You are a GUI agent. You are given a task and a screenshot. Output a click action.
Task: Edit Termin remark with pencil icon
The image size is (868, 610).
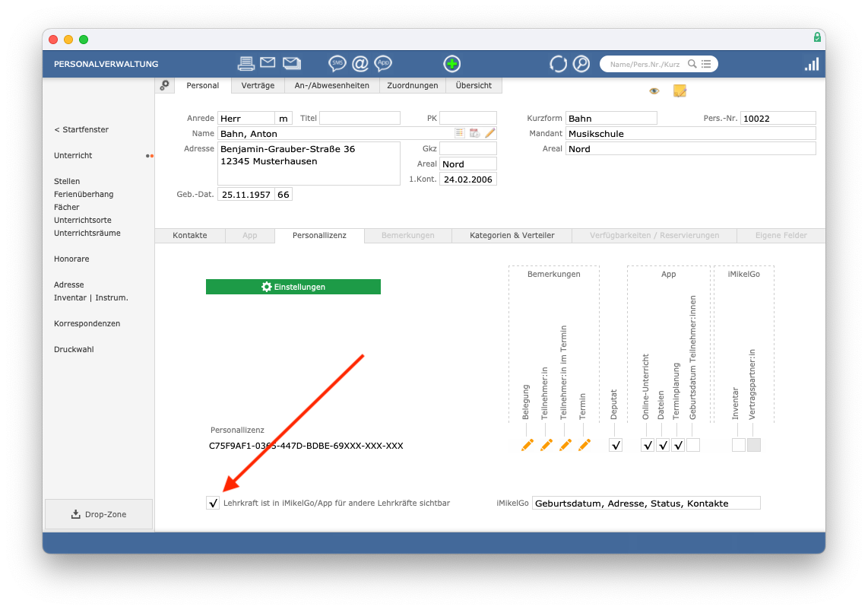584,445
